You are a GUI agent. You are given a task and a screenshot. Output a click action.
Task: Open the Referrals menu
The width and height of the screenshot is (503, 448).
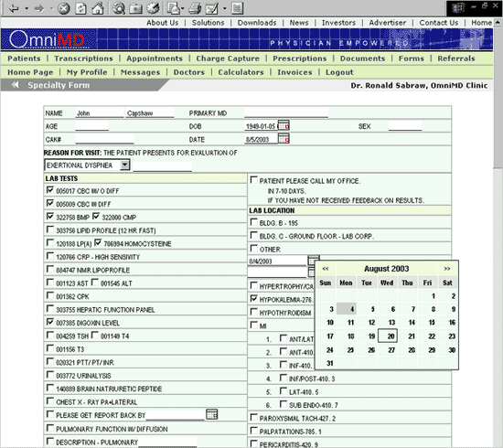[x=456, y=59]
